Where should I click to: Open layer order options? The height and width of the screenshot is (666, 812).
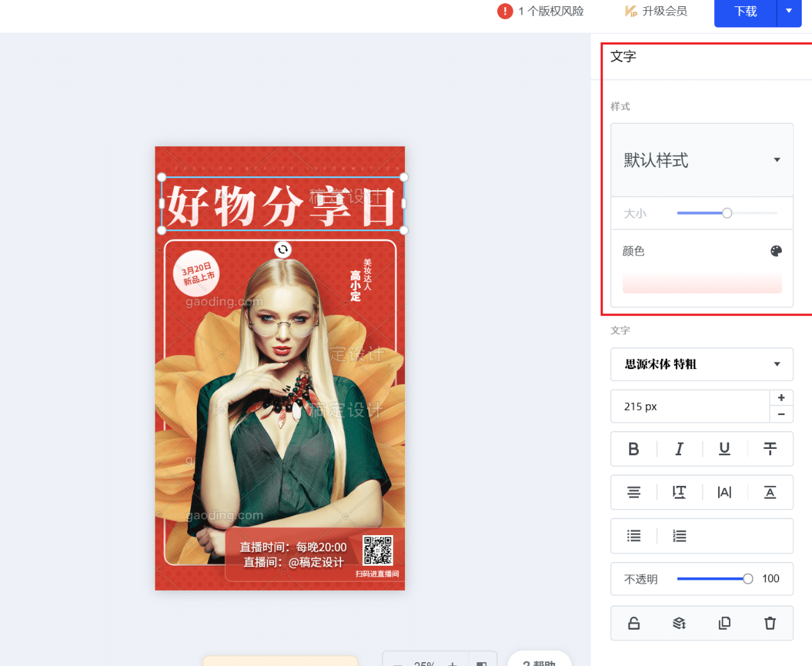[679, 623]
